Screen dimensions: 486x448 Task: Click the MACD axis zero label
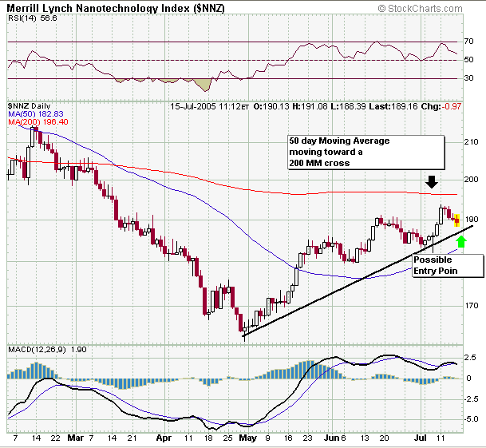tap(468, 379)
